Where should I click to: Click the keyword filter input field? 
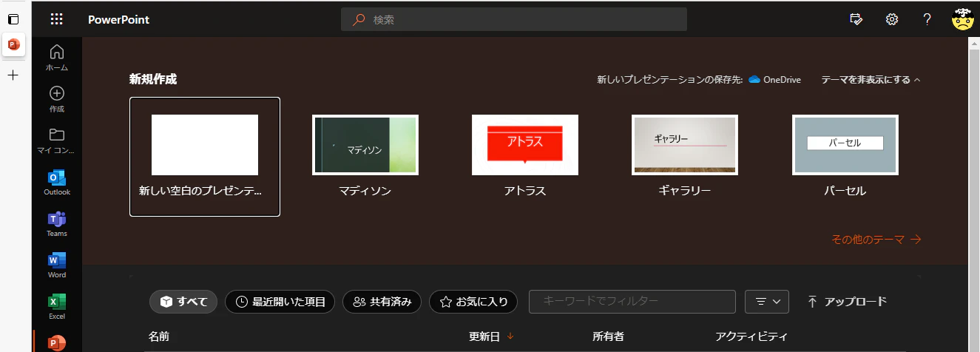632,301
